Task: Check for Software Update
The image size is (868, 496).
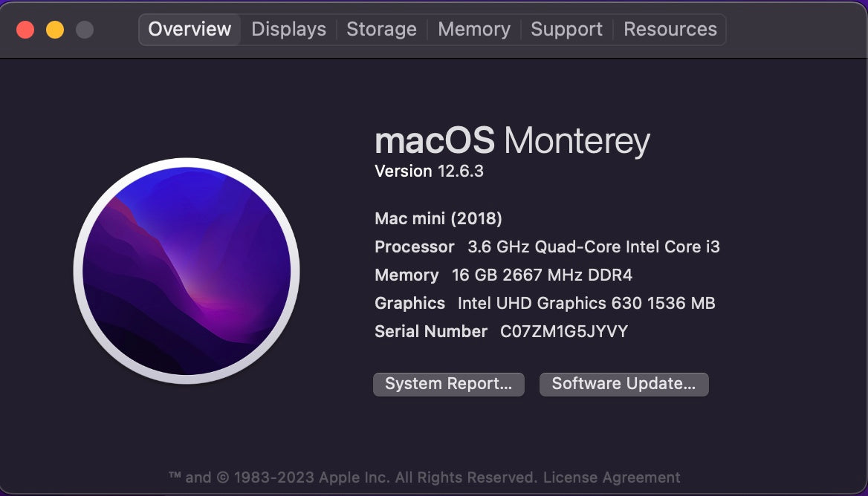Action: coord(624,384)
